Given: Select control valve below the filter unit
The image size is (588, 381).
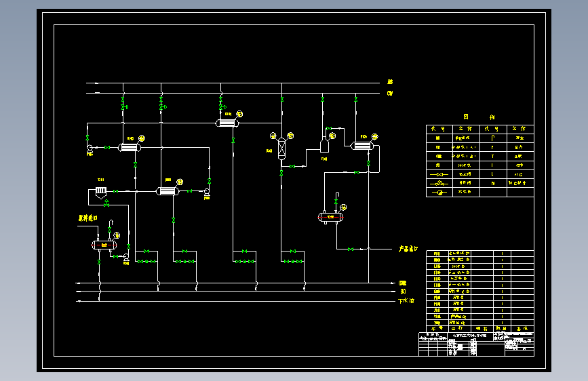Looking at the screenshot, I should 106,203.
